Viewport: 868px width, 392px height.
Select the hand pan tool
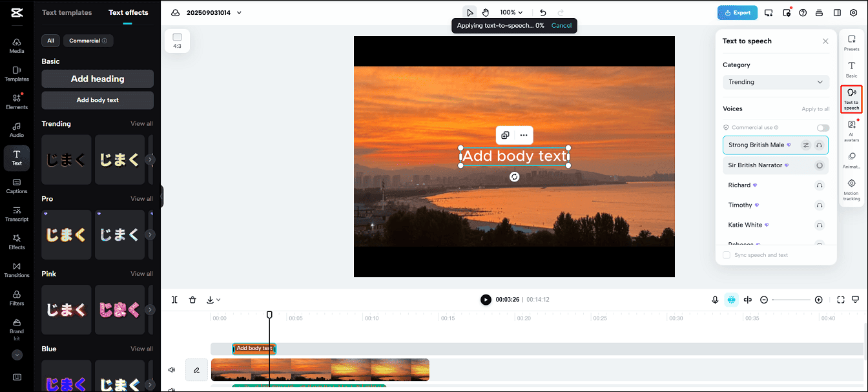pos(486,12)
